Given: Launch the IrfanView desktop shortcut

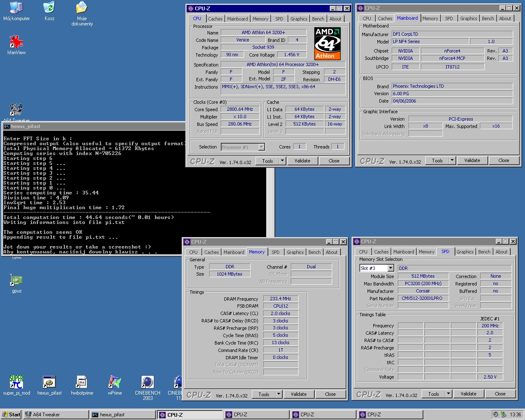Looking at the screenshot, I should 16,45.
